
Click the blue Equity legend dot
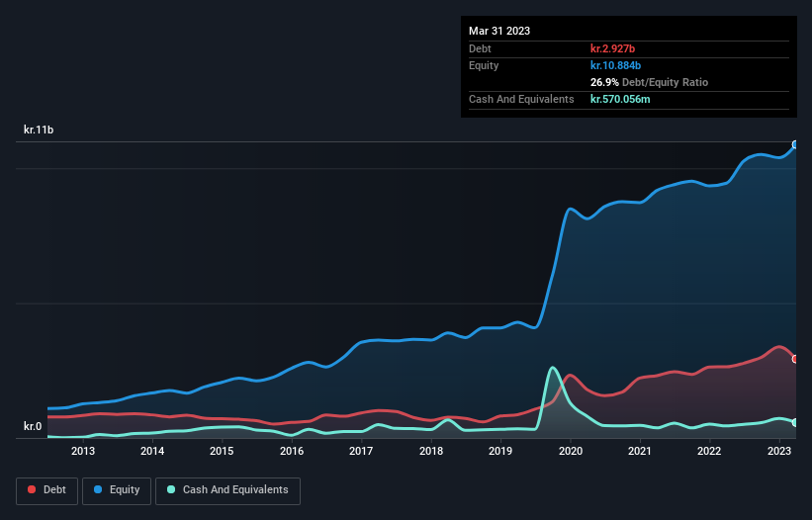pyautogui.click(x=98, y=489)
